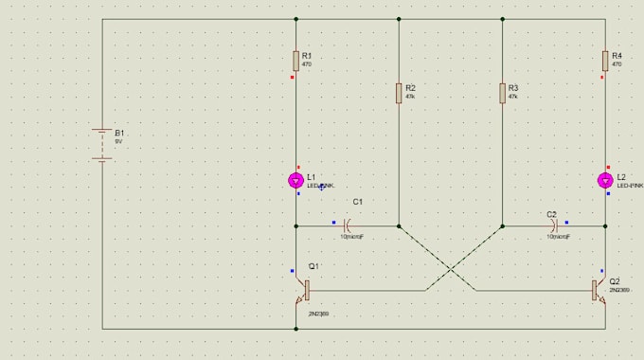Click the 2N2369 text below Q1
This screenshot has width=644, height=360.
[319, 314]
